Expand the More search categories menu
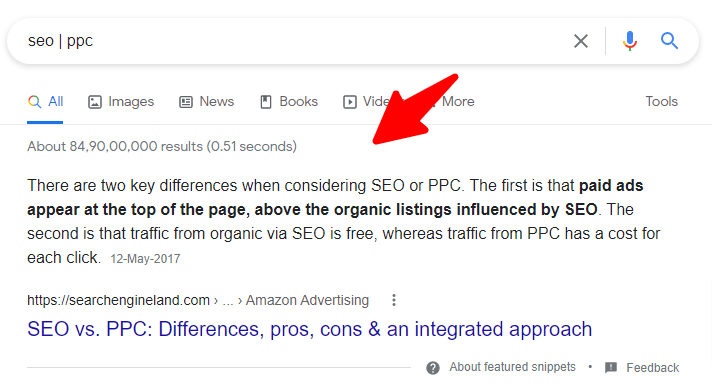The height and width of the screenshot is (385, 712). [x=458, y=102]
